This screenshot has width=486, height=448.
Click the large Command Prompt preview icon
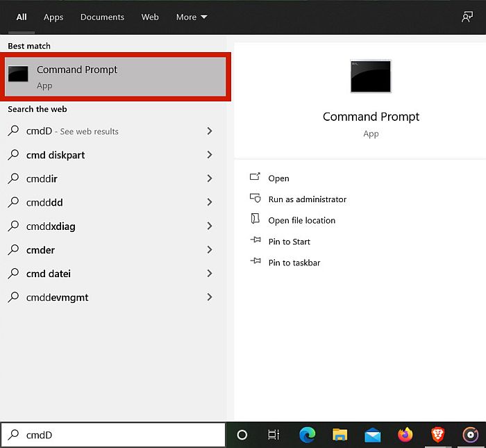371,76
